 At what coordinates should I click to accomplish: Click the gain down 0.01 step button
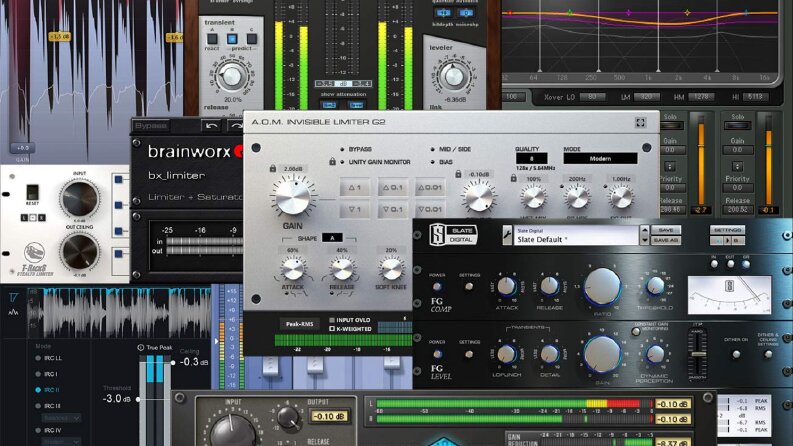[x=430, y=209]
